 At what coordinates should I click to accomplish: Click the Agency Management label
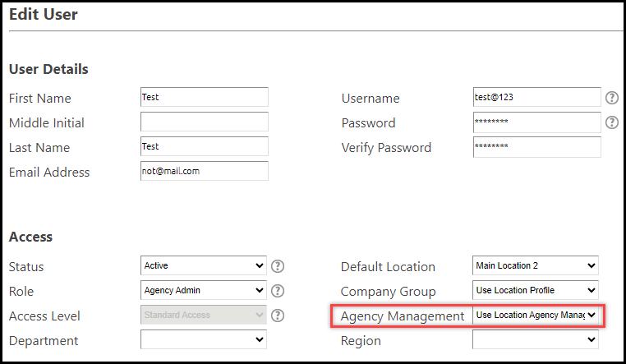pyautogui.click(x=403, y=316)
